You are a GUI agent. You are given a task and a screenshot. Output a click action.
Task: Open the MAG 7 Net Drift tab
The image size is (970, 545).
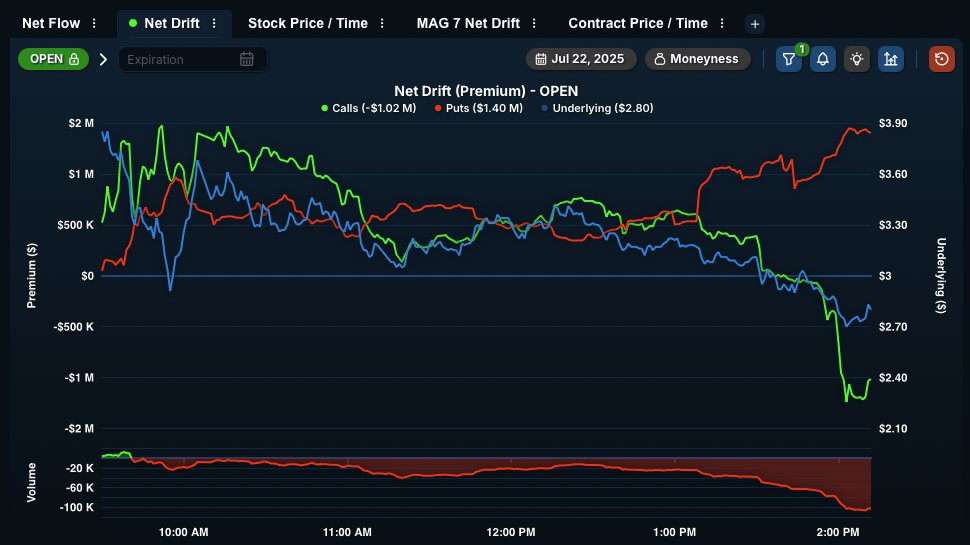click(x=468, y=24)
